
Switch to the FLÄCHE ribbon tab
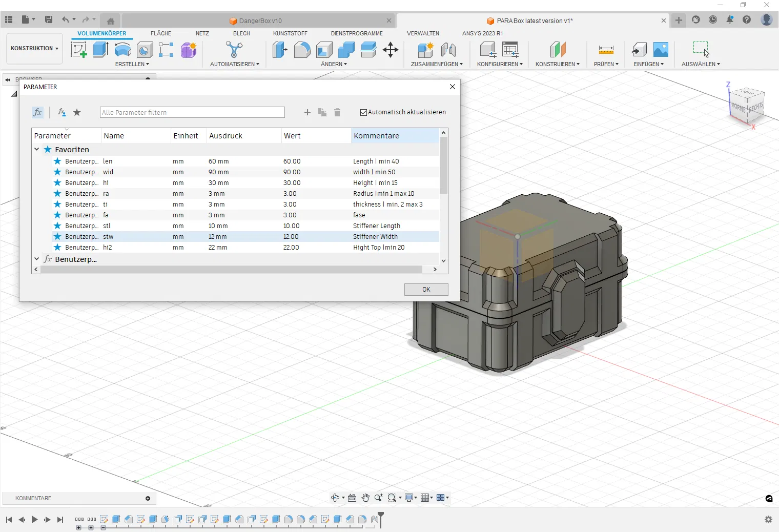coord(160,33)
